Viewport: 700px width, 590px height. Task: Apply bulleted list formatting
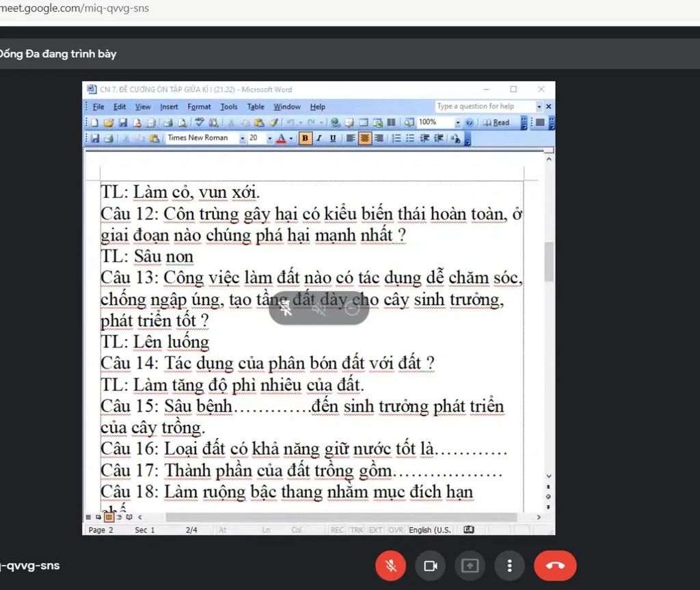click(410, 138)
